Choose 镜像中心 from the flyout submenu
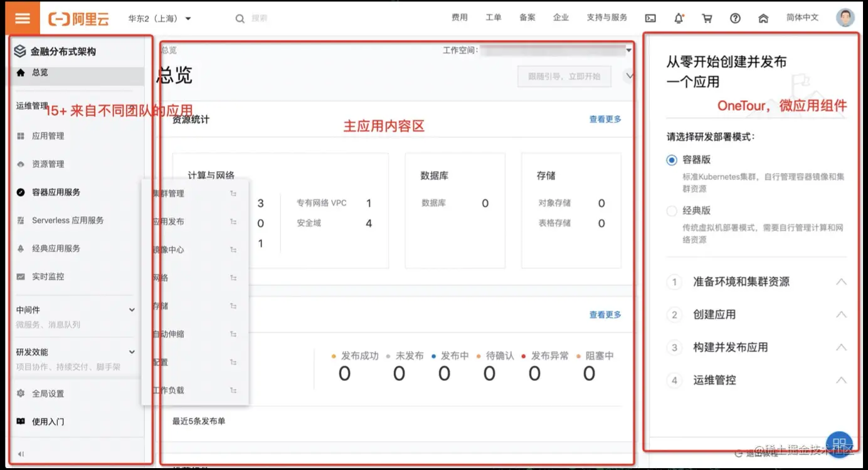This screenshot has height=470, width=868. (168, 250)
